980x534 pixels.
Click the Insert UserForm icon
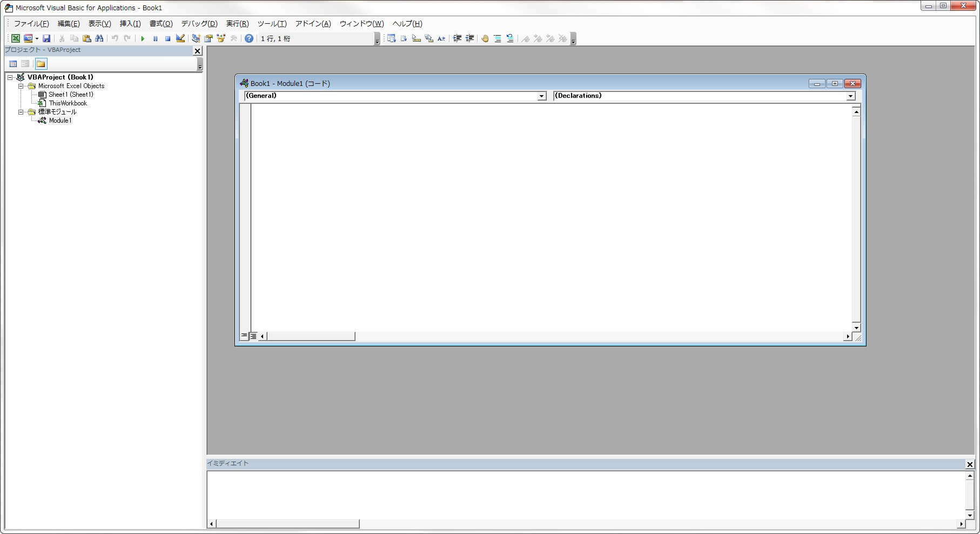tap(28, 38)
